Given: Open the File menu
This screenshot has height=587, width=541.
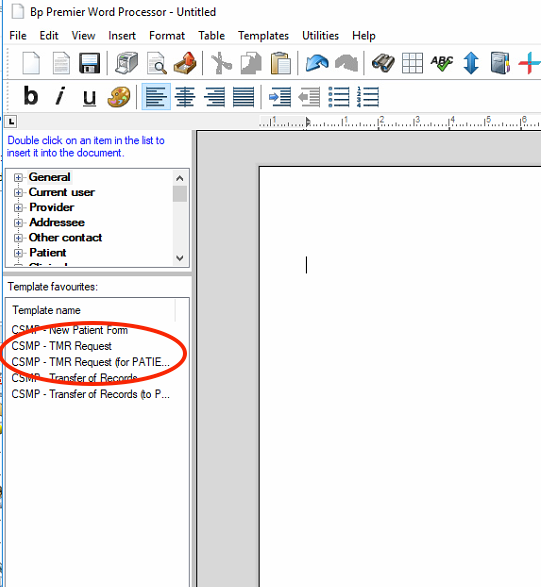Looking at the screenshot, I should pyautogui.click(x=18, y=36).
